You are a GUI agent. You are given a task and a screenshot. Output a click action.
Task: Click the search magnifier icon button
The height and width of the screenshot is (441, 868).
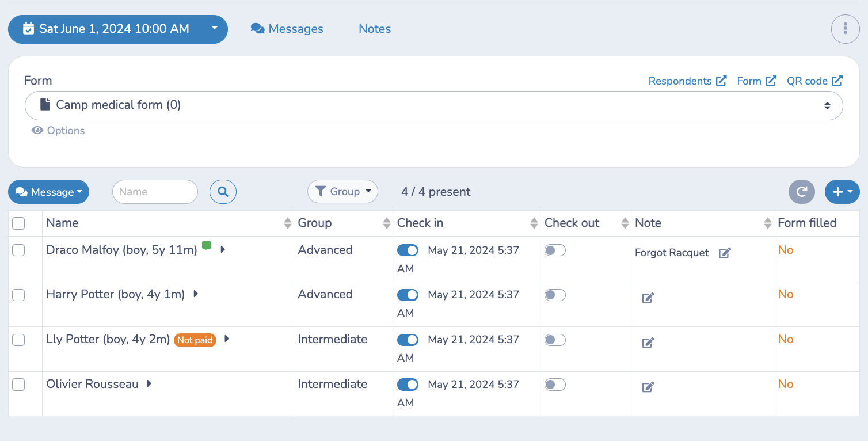[x=223, y=192]
